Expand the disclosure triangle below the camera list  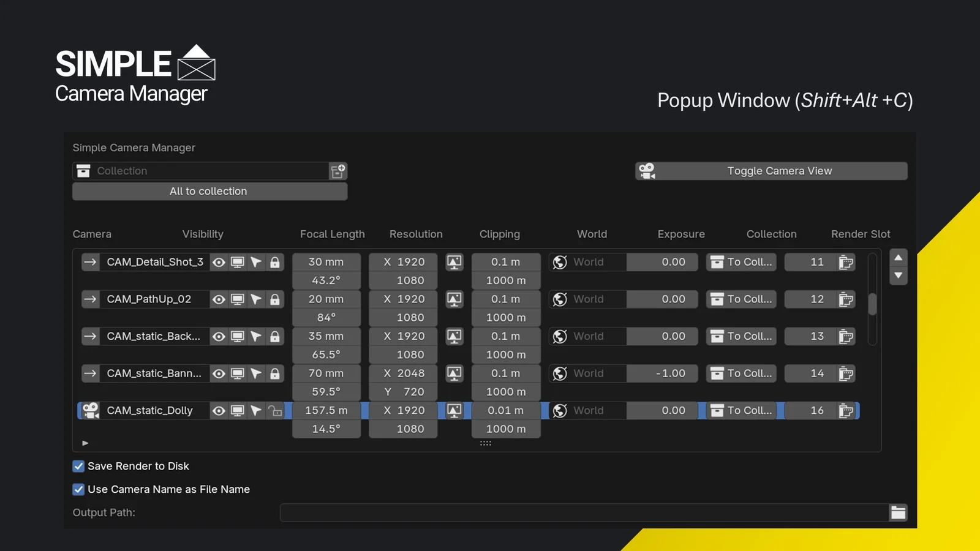[x=85, y=443]
